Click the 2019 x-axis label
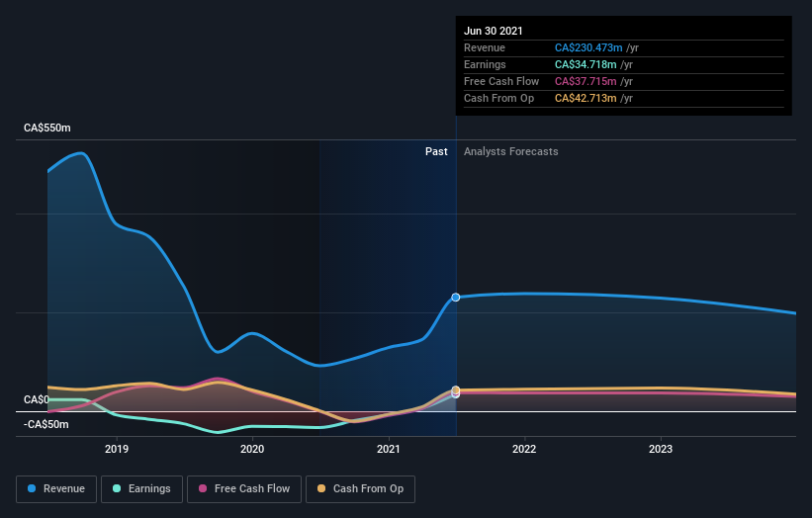 coord(117,449)
